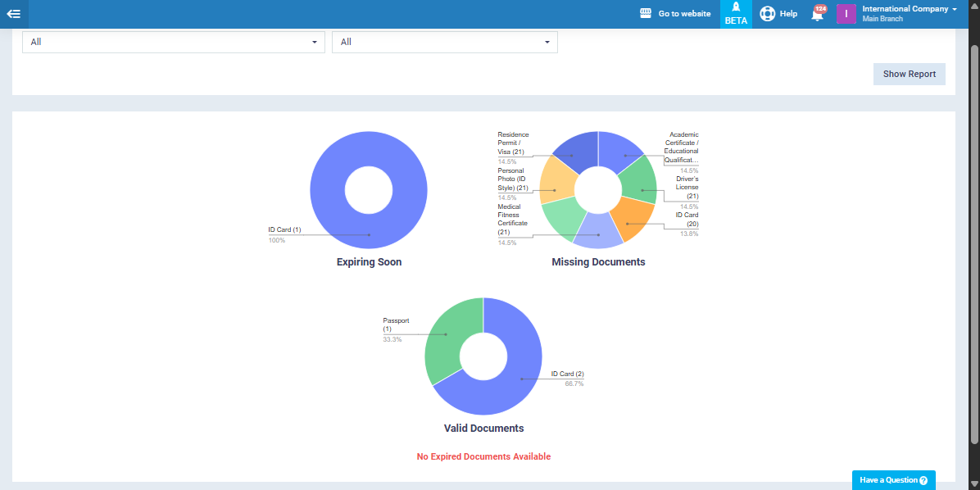Click the purple company avatar icon
Viewport: 980px width, 490px height.
[x=846, y=14]
